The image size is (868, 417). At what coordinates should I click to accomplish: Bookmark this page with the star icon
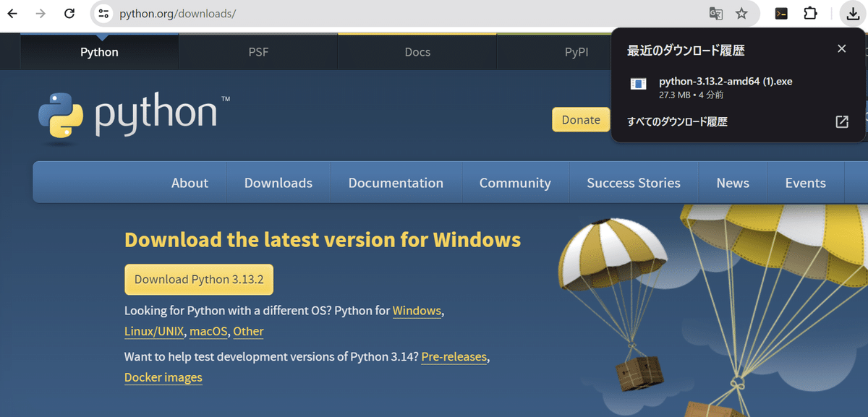[741, 13]
